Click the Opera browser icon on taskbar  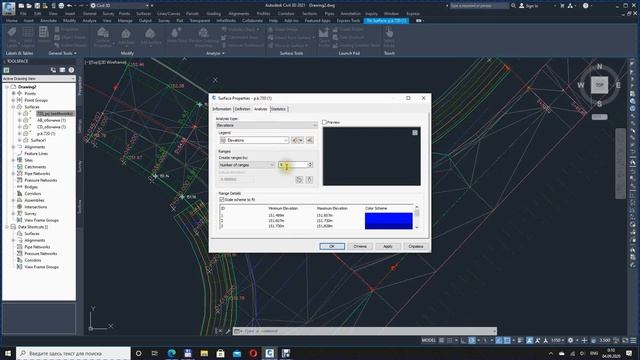pyautogui.click(x=253, y=353)
